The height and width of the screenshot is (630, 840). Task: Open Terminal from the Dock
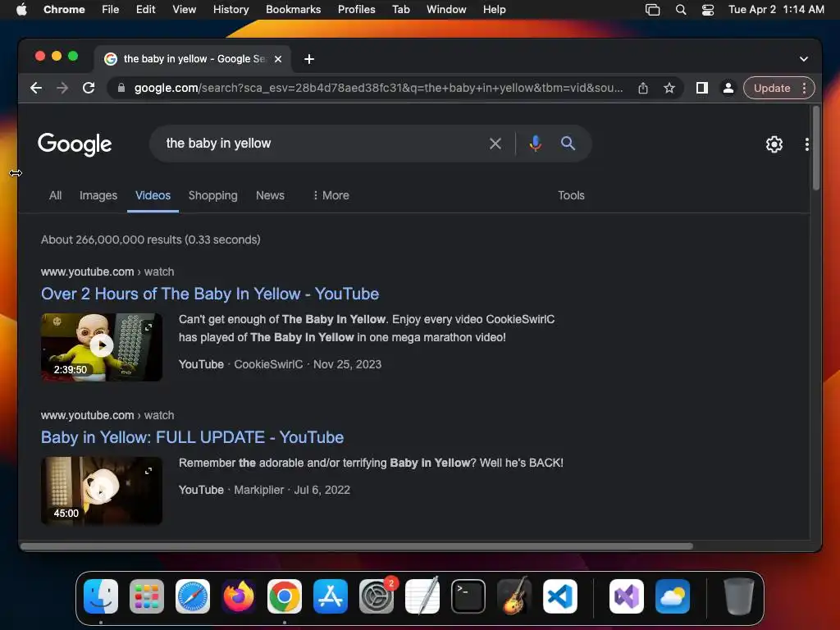[468, 596]
